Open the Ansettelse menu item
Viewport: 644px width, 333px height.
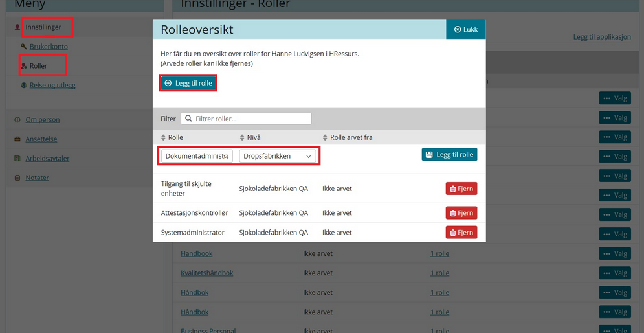pyautogui.click(x=41, y=139)
